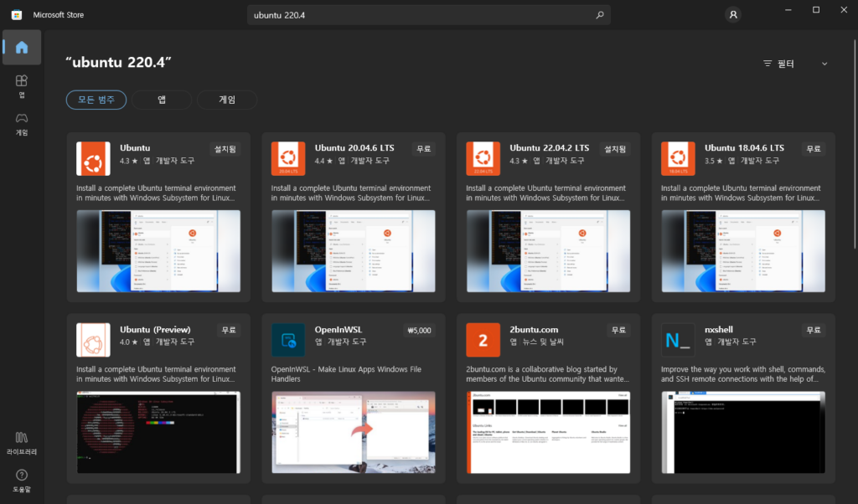Click the 'Ubuntu 20.04.6 LTS' title text
The image size is (858, 504).
coord(354,148)
